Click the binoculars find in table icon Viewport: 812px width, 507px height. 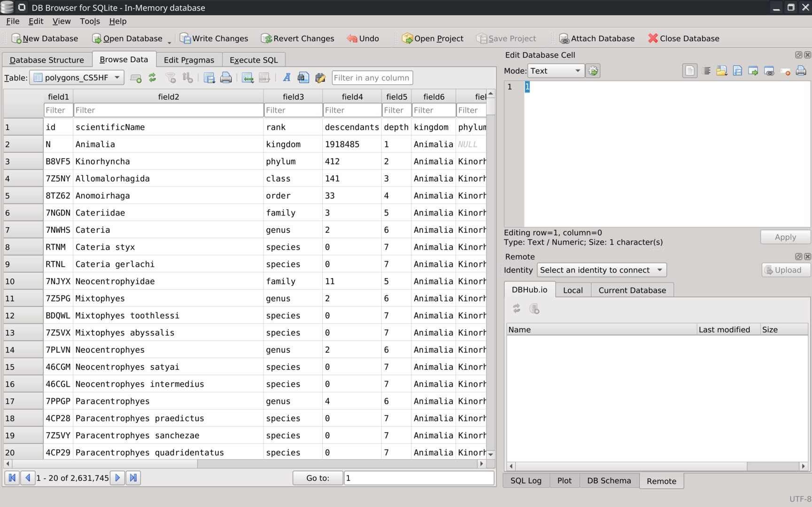303,78
